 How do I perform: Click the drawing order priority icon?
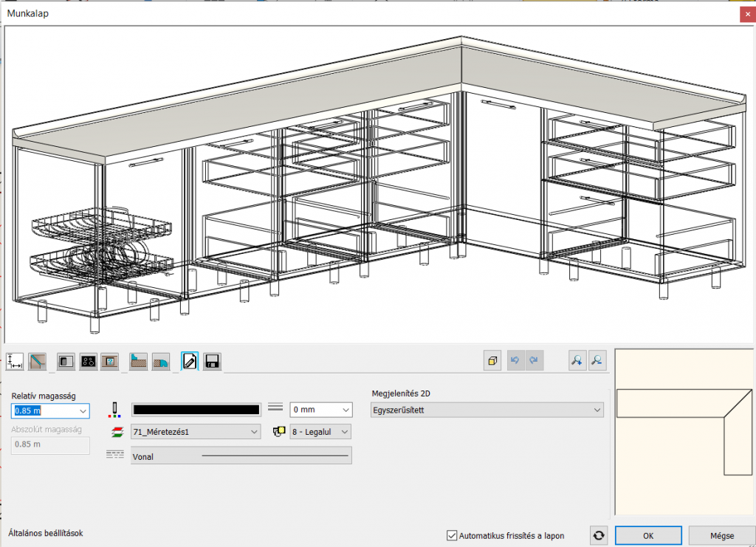pos(278,431)
